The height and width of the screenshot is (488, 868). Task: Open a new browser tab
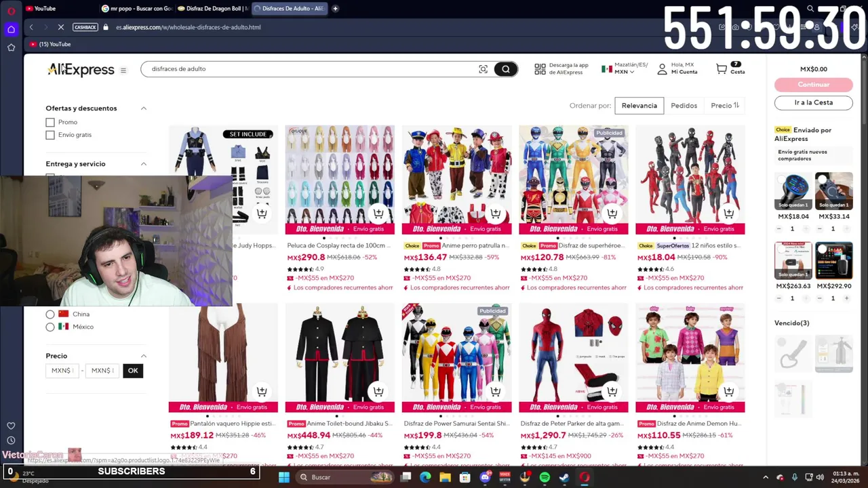click(335, 9)
